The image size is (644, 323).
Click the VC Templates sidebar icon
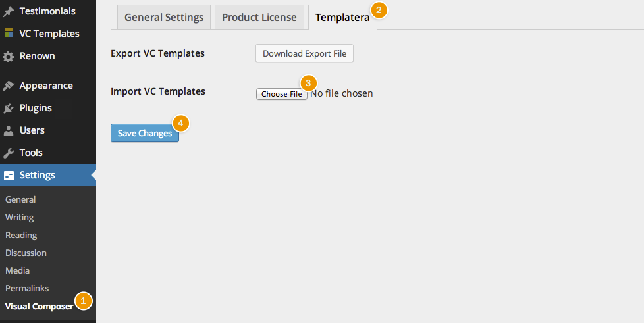[x=9, y=34]
